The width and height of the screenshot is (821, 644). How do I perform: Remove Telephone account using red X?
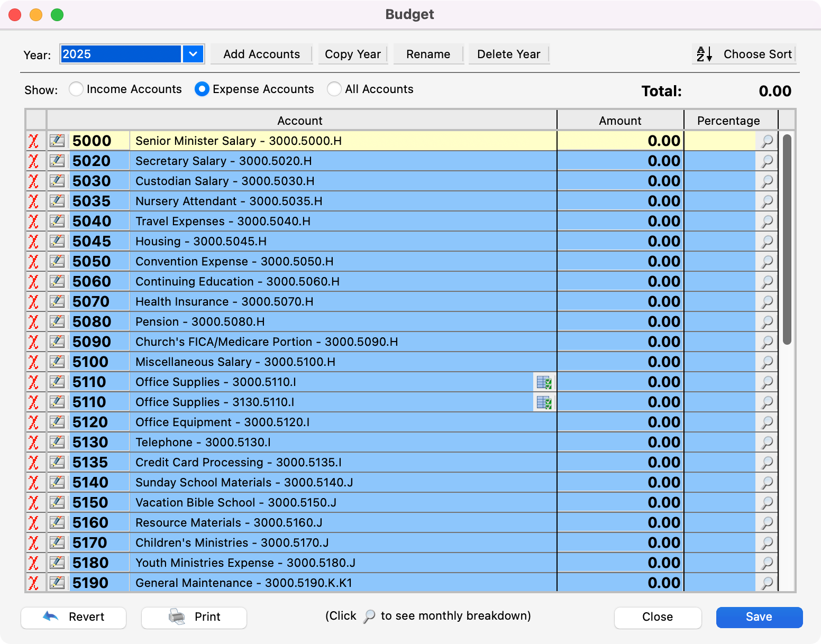click(34, 443)
